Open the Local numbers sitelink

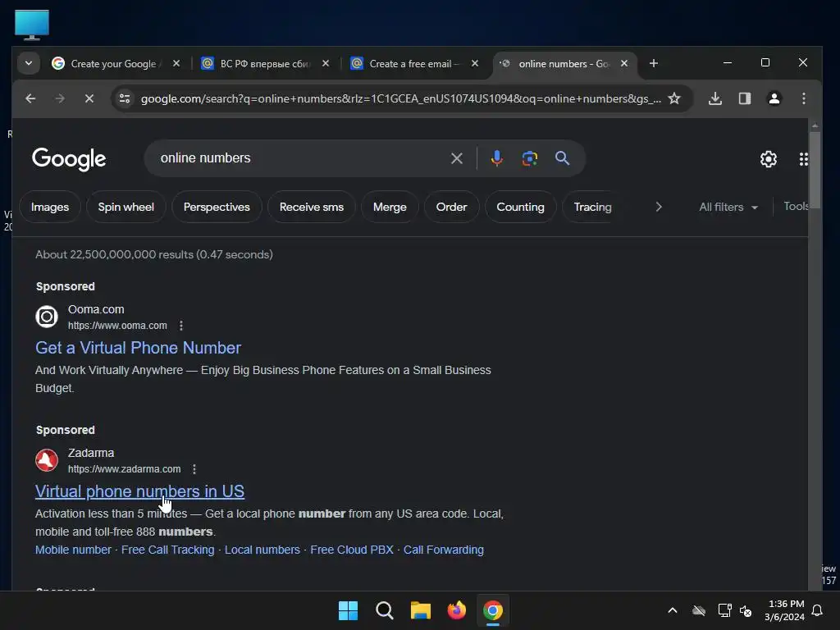coord(262,550)
